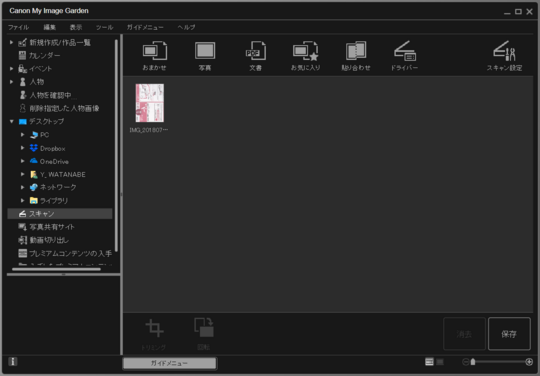This screenshot has height=376, width=540.
Task: Click the IMG_201807 file name label
Action: tap(149, 130)
